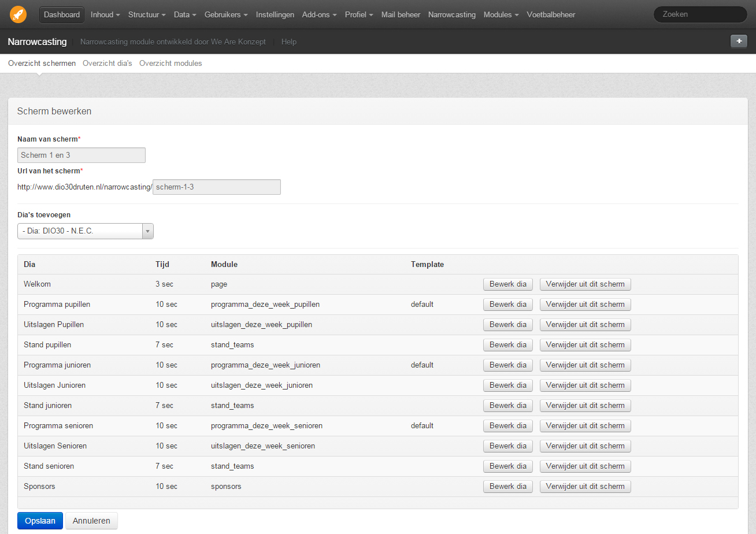756x534 pixels.
Task: Open Voetbalbeheer
Action: coord(551,14)
